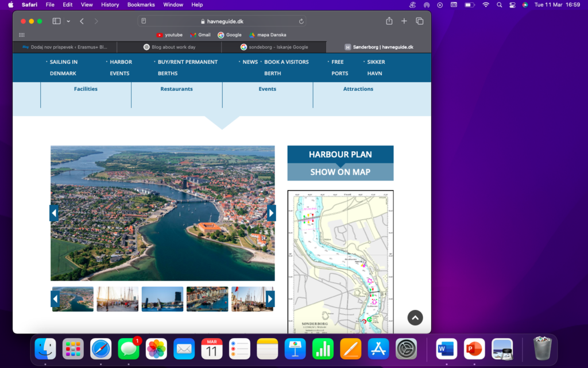Open the Restaurants section link

click(176, 89)
